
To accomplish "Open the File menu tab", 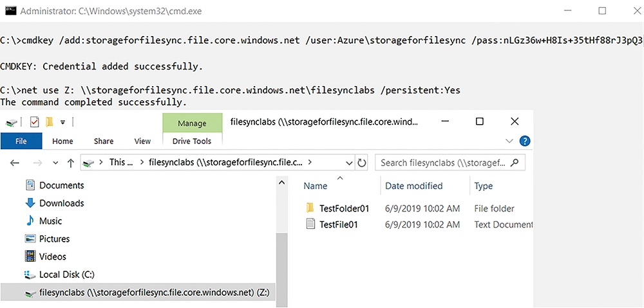I will coord(21,141).
